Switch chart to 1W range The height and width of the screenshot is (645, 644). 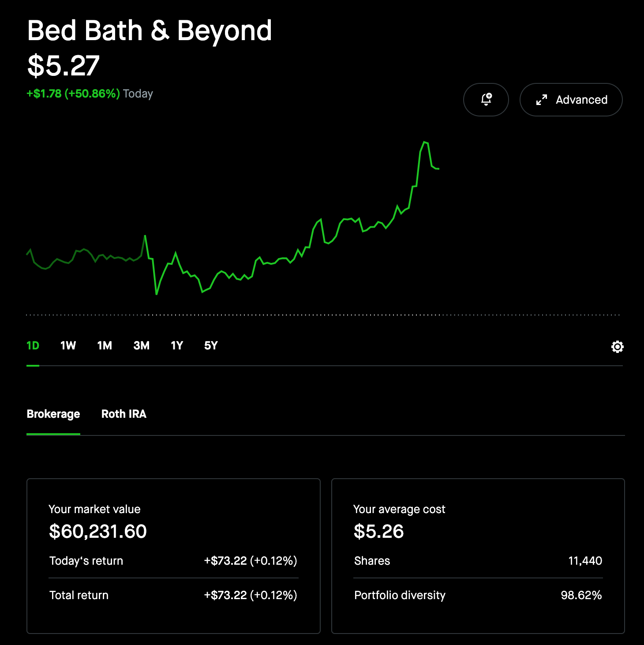point(68,345)
